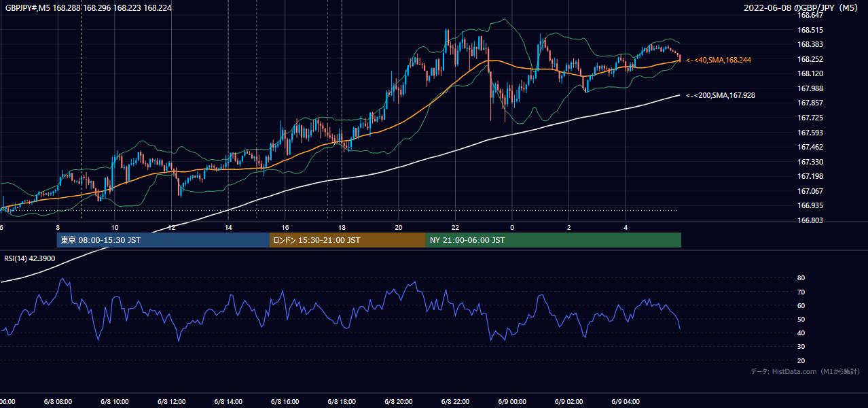Click RSI scale level 60

point(801,305)
